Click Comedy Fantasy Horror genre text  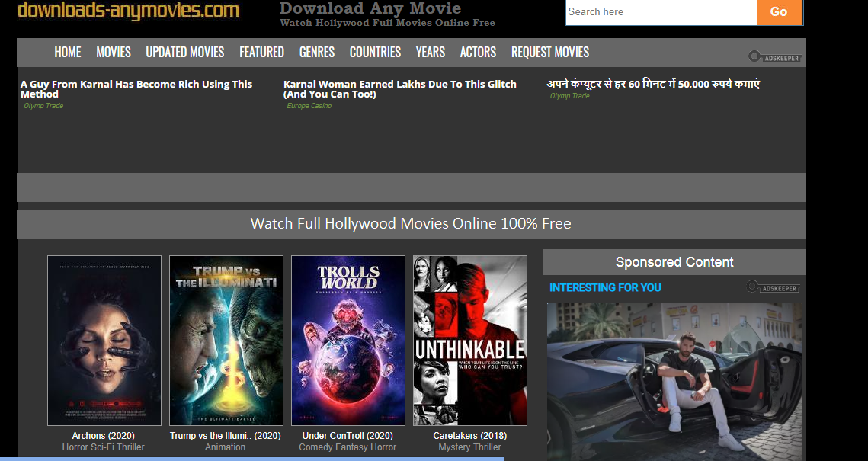(348, 447)
